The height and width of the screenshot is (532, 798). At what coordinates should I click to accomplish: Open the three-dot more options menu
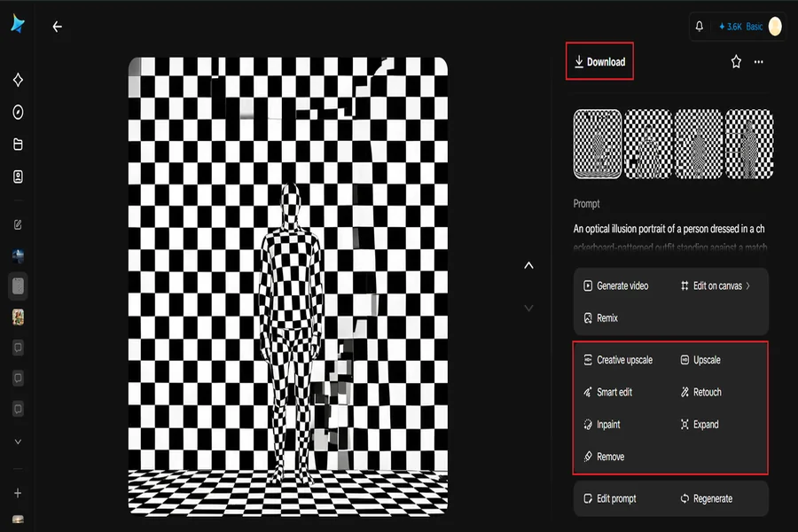758,61
